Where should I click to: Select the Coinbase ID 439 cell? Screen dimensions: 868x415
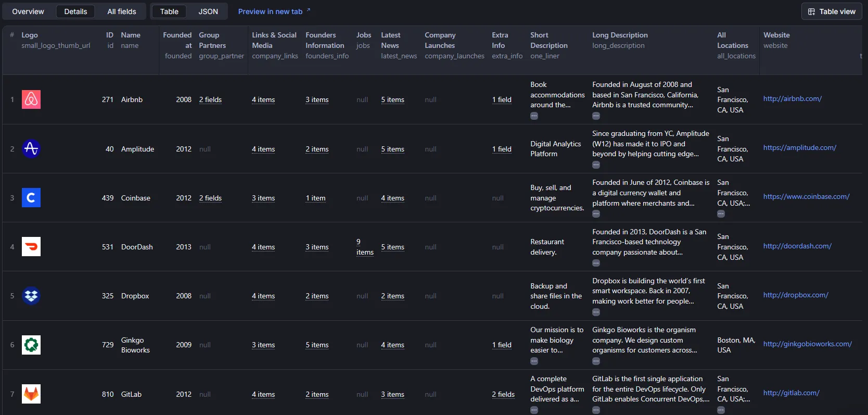point(108,198)
